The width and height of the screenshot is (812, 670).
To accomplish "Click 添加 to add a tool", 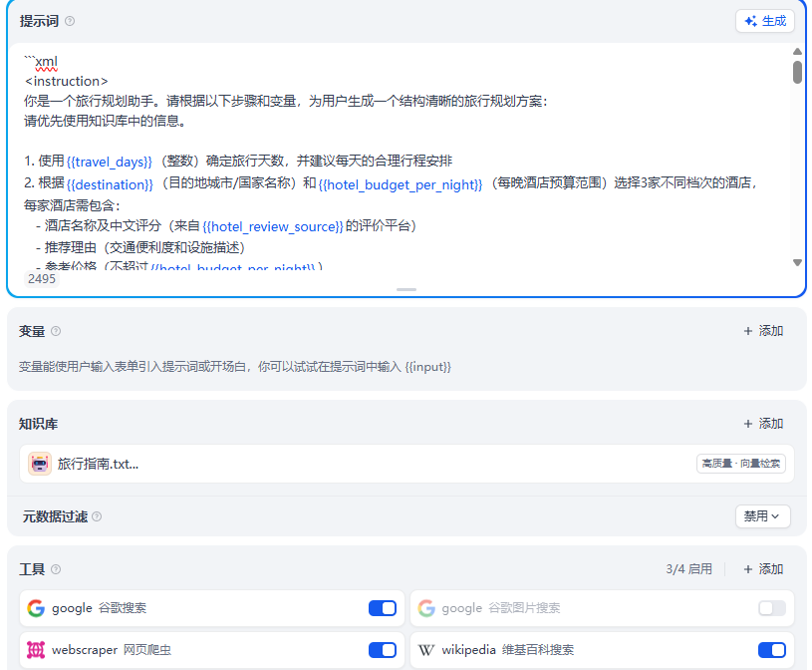I will pyautogui.click(x=762, y=568).
